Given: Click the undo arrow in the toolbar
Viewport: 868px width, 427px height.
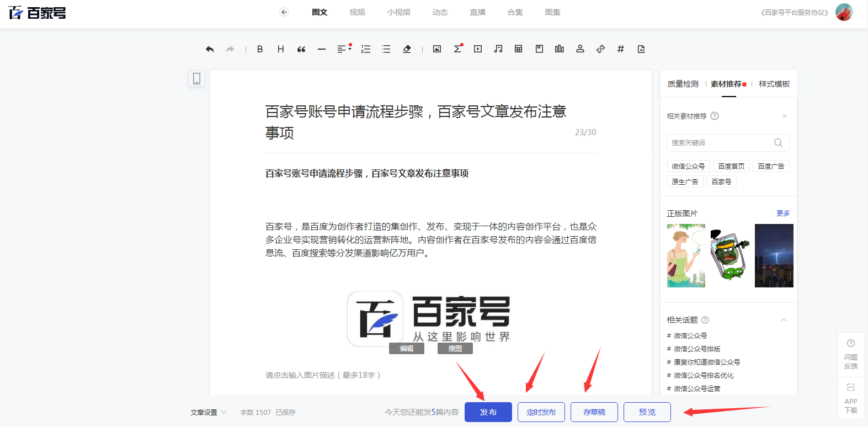Looking at the screenshot, I should click(210, 49).
